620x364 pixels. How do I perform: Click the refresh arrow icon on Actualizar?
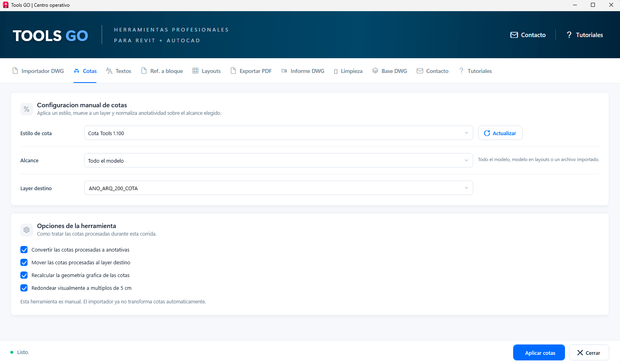point(487,133)
